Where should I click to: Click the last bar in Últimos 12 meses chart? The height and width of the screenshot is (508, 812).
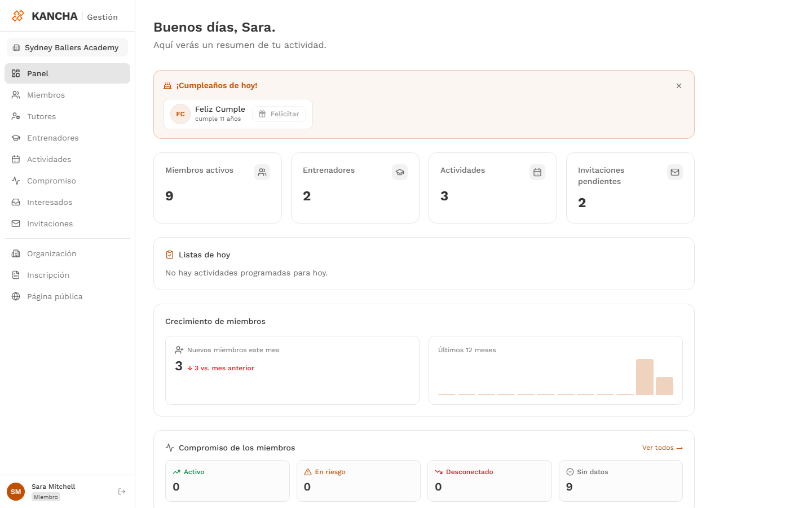coord(664,386)
